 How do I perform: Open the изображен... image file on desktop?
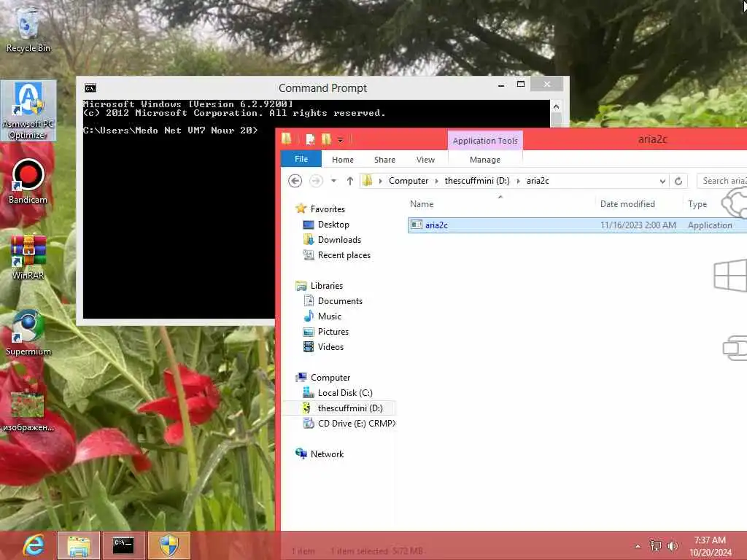pos(28,411)
